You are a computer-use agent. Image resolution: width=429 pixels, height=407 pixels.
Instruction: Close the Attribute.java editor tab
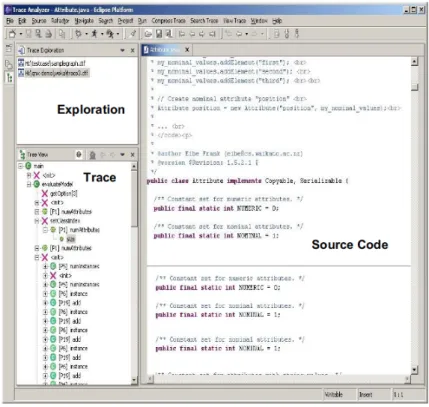[187, 50]
